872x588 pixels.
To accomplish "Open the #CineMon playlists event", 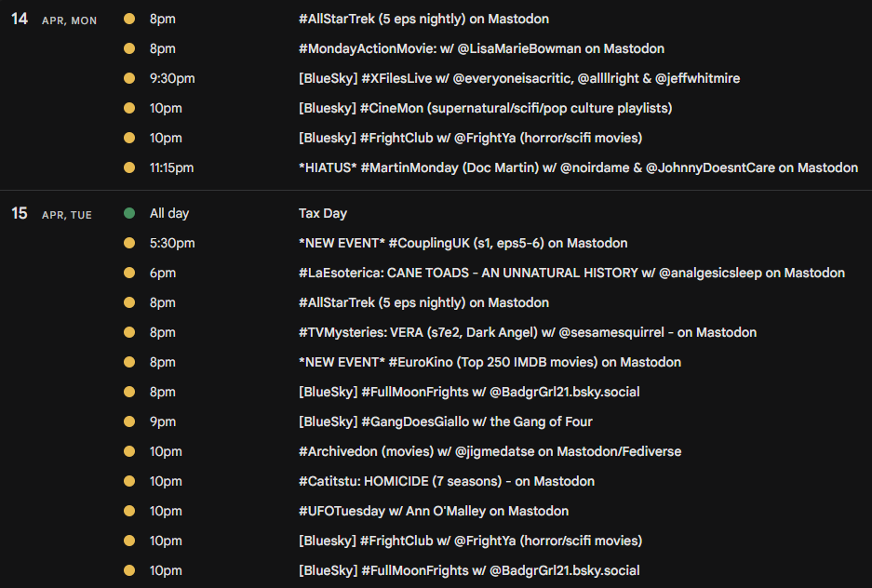I will click(x=485, y=108).
